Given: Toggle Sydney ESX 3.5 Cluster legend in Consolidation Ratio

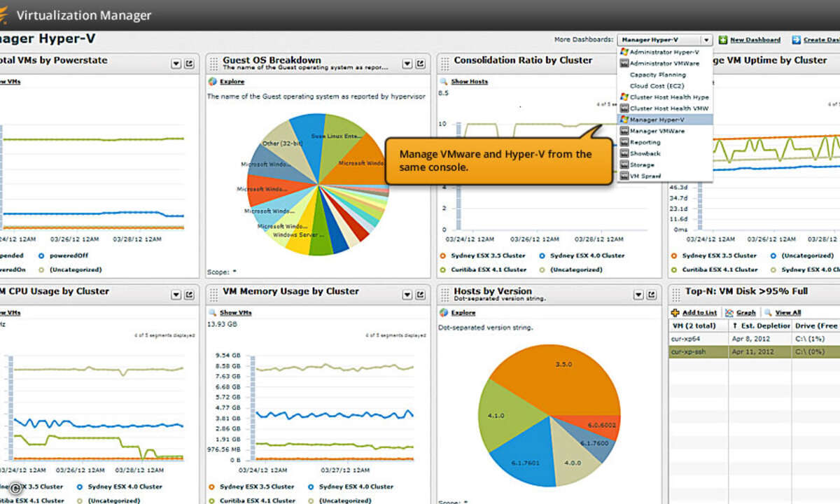Looking at the screenshot, I should click(x=482, y=255).
